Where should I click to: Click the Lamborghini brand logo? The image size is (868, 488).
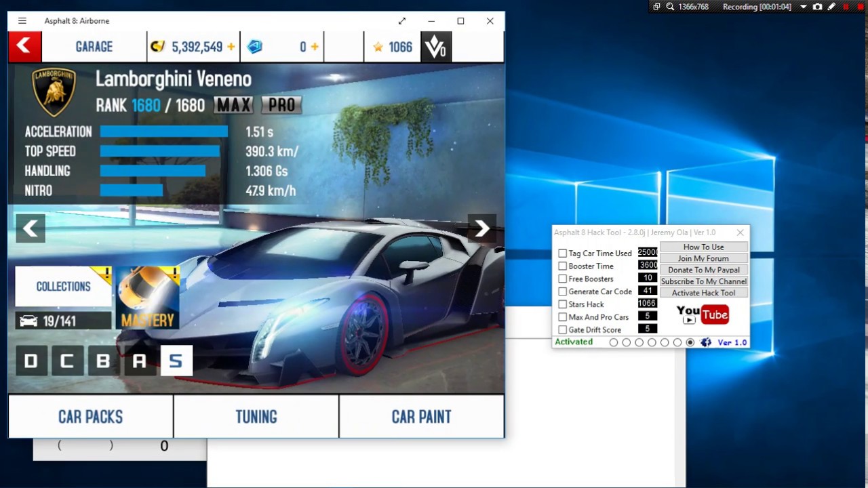tap(54, 91)
